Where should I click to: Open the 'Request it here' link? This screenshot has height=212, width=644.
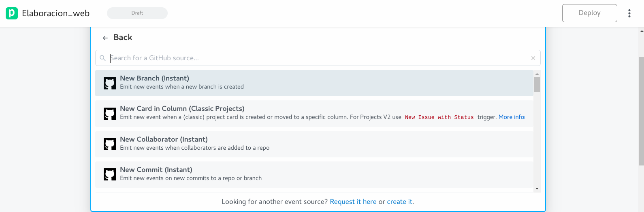tap(353, 201)
